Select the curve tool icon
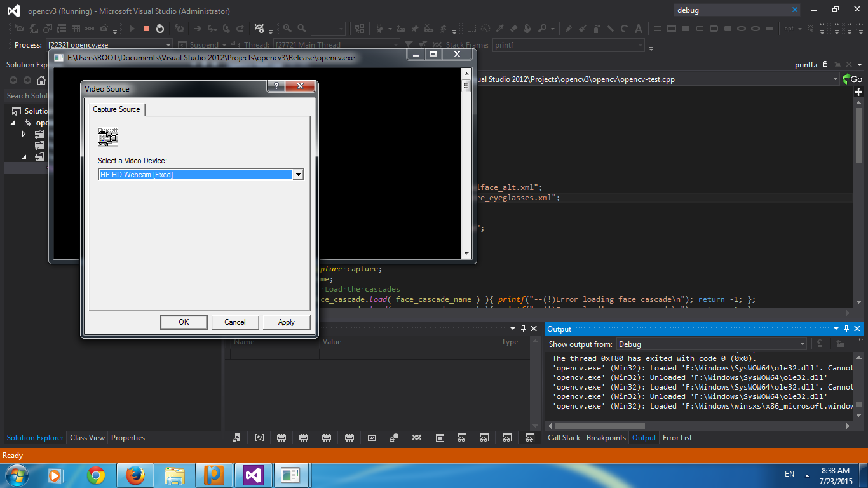Viewport: 868px width, 488px height. point(625,29)
